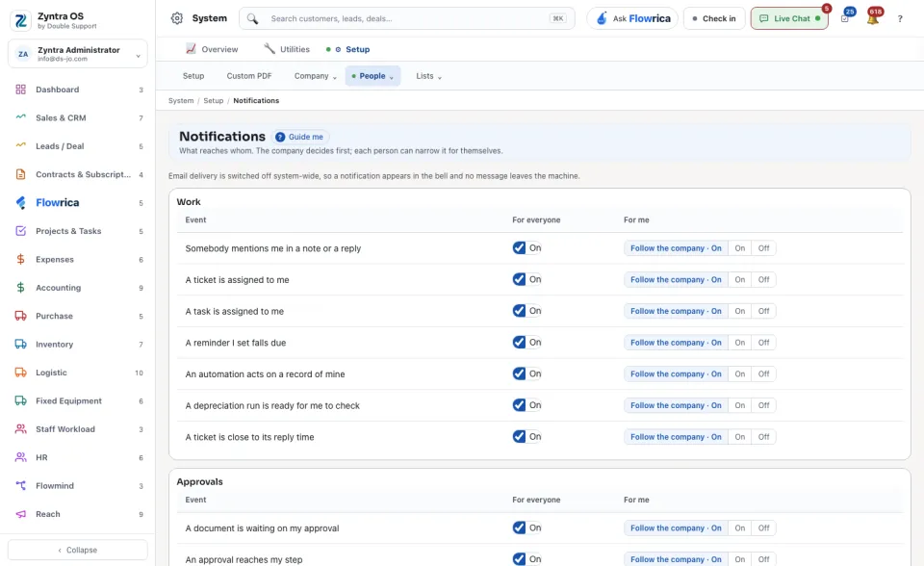Open the Lists dropdown menu
924x566 pixels.
coord(428,76)
